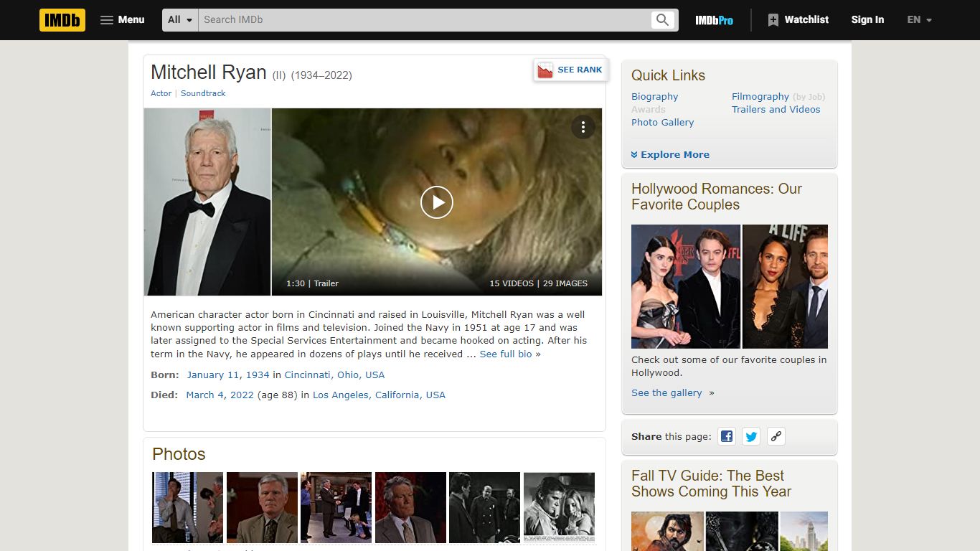Viewport: 980px width, 551px height.
Task: View the SEE RANK chart button
Action: (570, 70)
